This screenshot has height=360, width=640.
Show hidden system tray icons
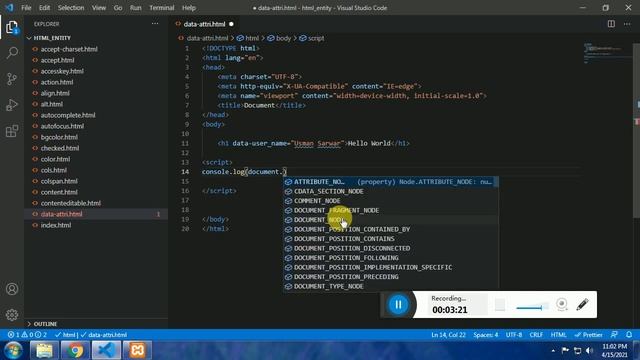coord(553,350)
